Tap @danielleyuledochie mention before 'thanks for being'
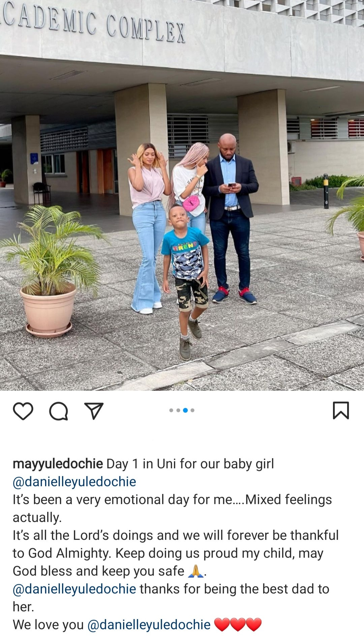Screen dimensions: 364x636 (x=74, y=589)
